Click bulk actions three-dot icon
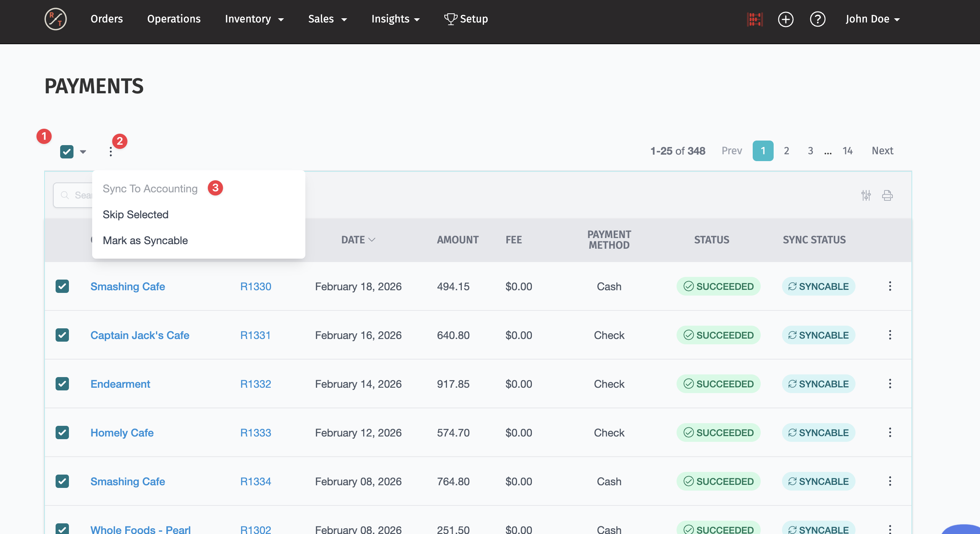Image resolution: width=980 pixels, height=534 pixels. tap(110, 152)
